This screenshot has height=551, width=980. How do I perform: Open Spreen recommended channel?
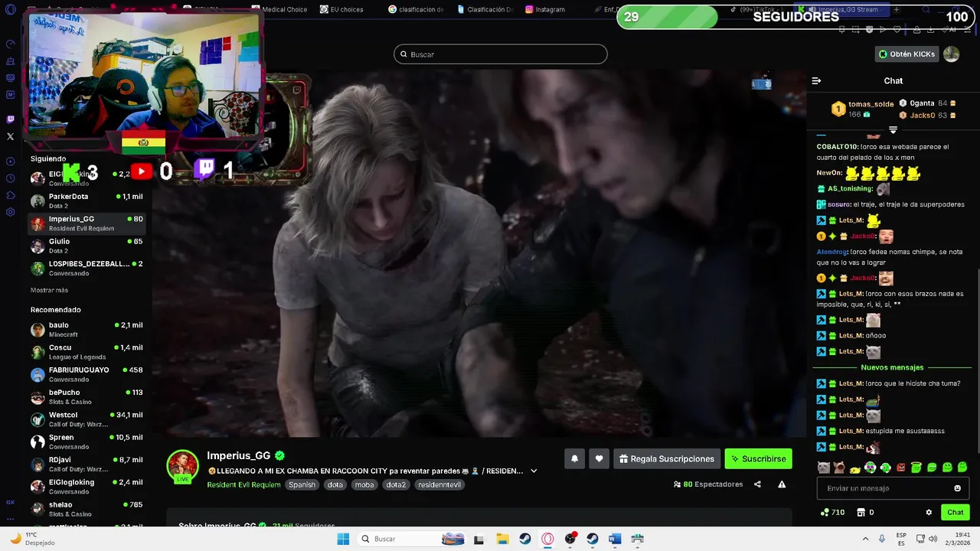[x=87, y=442]
